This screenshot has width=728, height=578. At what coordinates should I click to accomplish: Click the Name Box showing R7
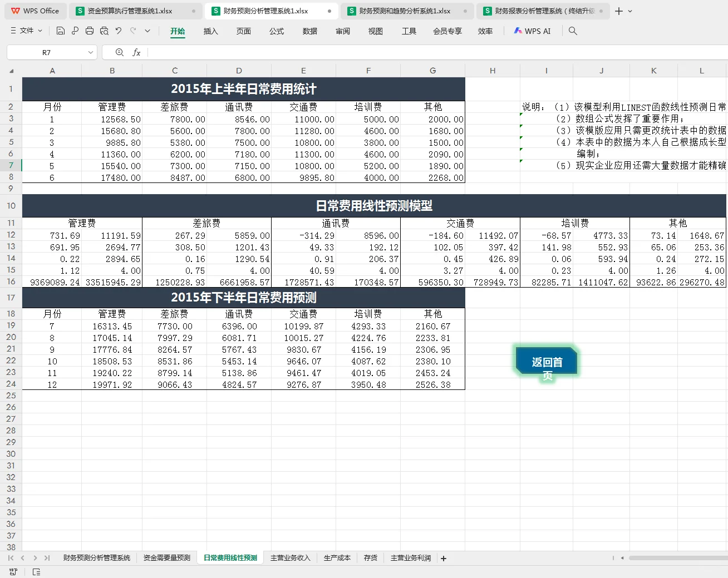click(47, 52)
